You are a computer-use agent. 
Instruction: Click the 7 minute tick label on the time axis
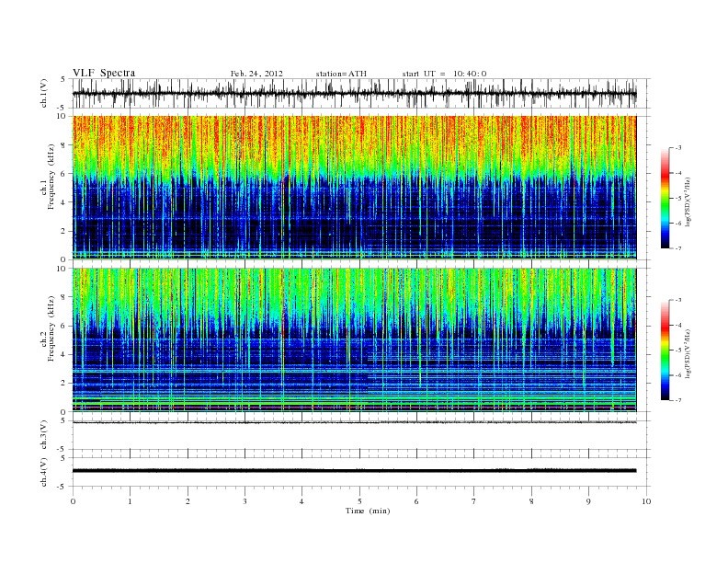coord(474,501)
